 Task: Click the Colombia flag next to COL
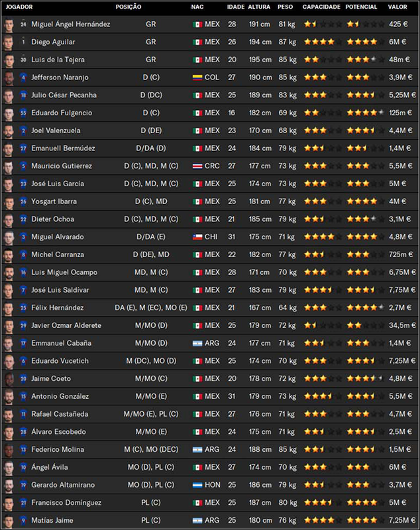pos(197,78)
